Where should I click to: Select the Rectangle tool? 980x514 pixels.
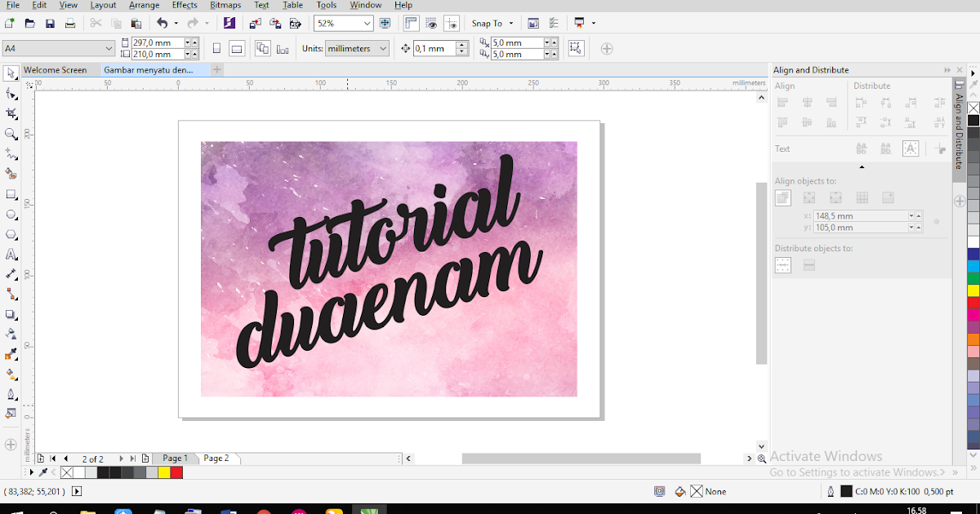tap(11, 194)
